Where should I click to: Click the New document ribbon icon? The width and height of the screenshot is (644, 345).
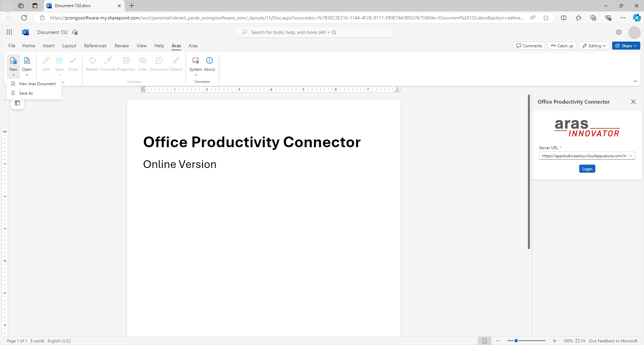[13, 61]
